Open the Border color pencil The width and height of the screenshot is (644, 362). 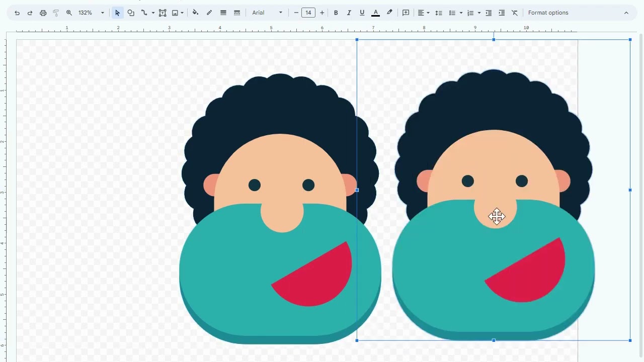[x=209, y=13]
